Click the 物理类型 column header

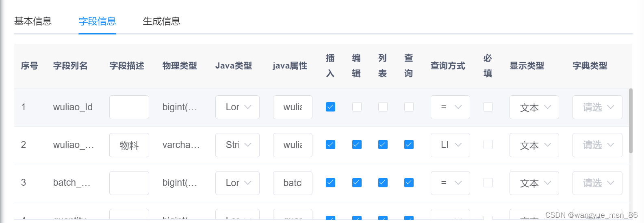point(180,66)
